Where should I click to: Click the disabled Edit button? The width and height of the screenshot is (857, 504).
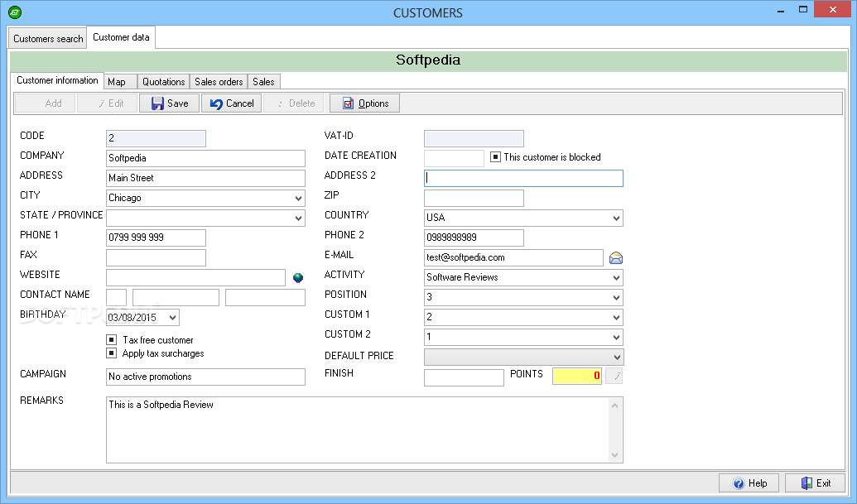click(107, 103)
